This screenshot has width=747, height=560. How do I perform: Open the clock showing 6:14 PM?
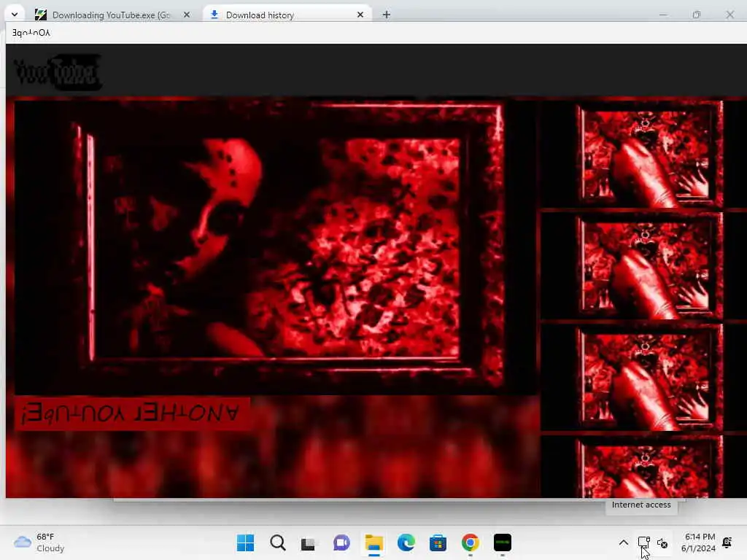coord(698,542)
